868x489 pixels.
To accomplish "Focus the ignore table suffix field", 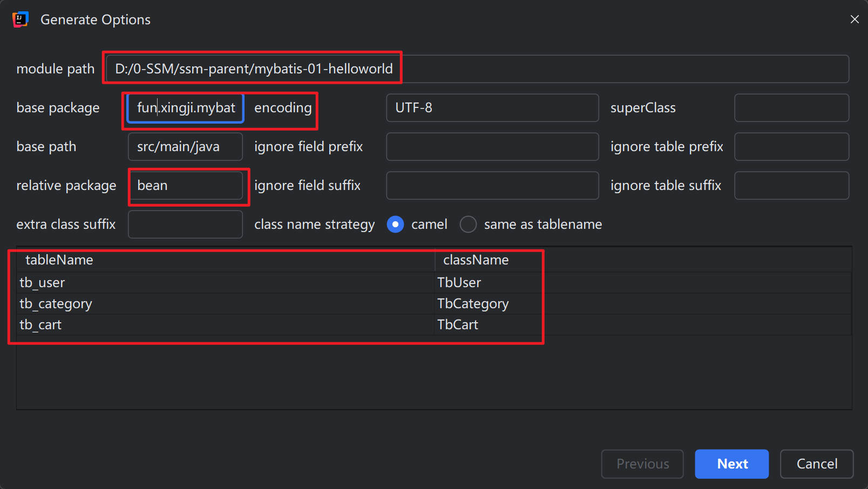I will pos(791,186).
